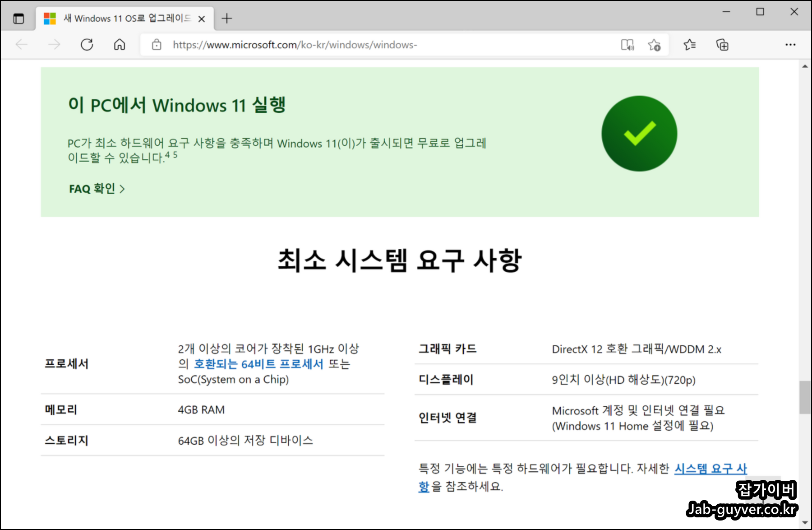Open the tab actions menu icon
This screenshot has height=530, width=812.
(18, 19)
